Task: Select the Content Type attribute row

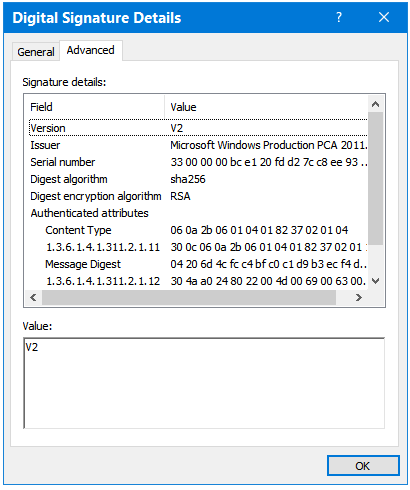Action: [x=199, y=230]
